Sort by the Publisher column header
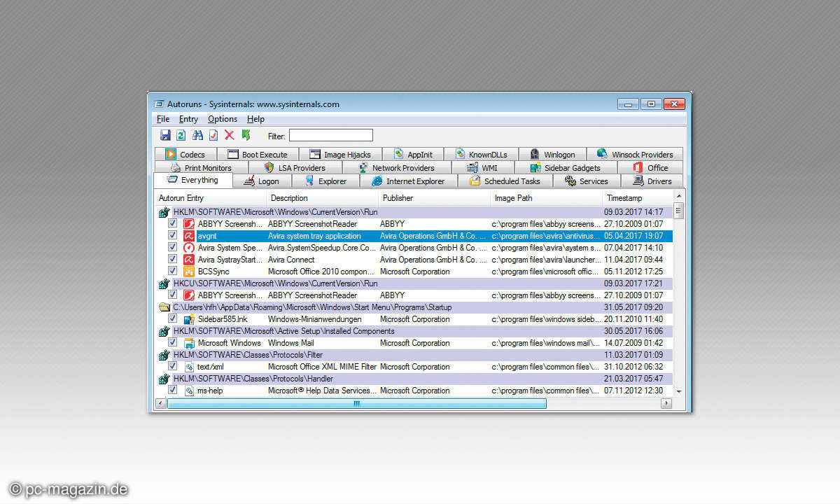The image size is (840, 504). pos(398,198)
